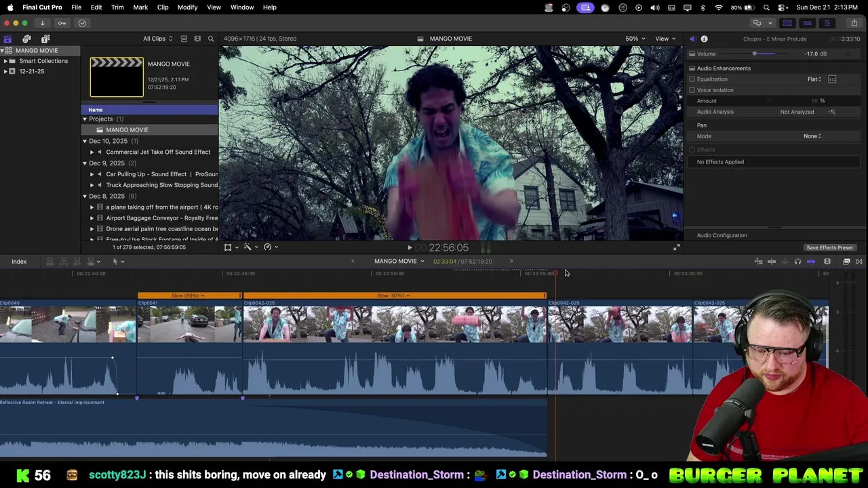Open the File menu
Screen dimensions: 868x488
pyautogui.click(x=77, y=7)
